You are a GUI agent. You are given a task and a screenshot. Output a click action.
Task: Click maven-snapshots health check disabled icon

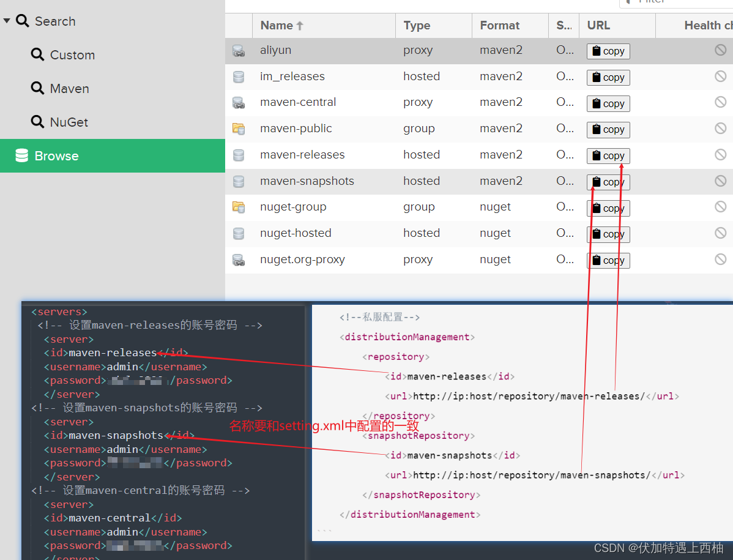tap(720, 181)
